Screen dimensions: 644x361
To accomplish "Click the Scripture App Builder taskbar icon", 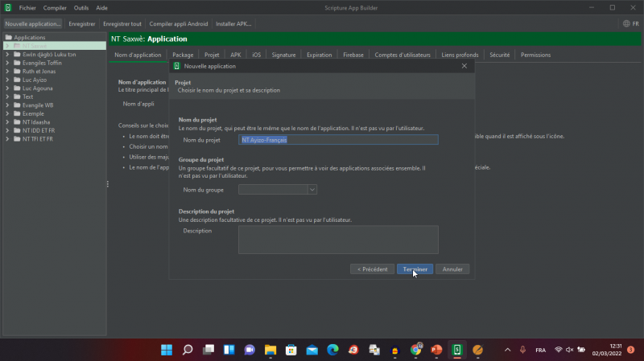I will click(457, 350).
